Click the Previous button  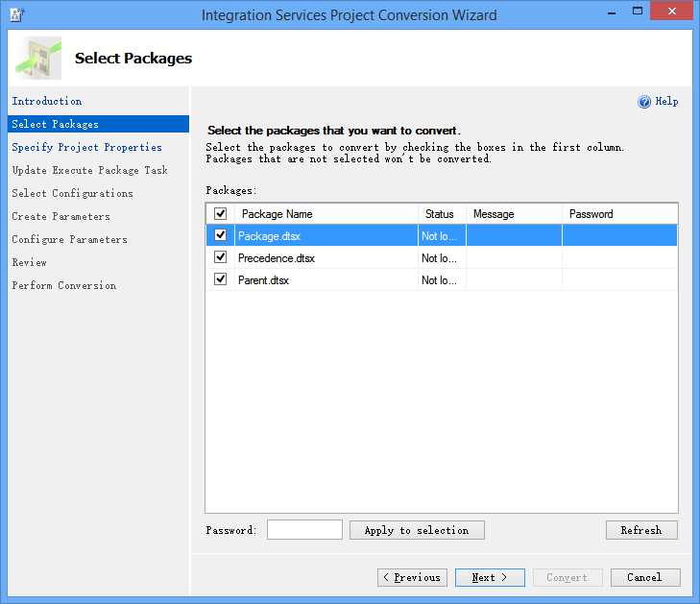coord(411,577)
